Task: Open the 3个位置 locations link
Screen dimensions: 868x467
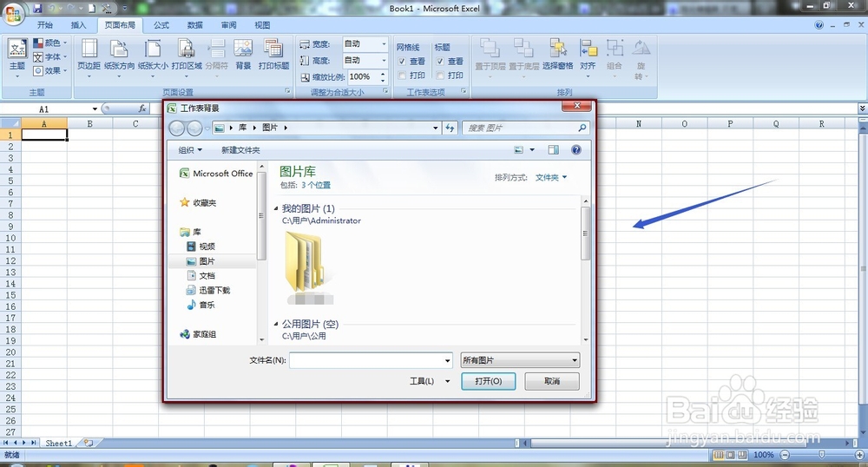Action: pyautogui.click(x=316, y=185)
